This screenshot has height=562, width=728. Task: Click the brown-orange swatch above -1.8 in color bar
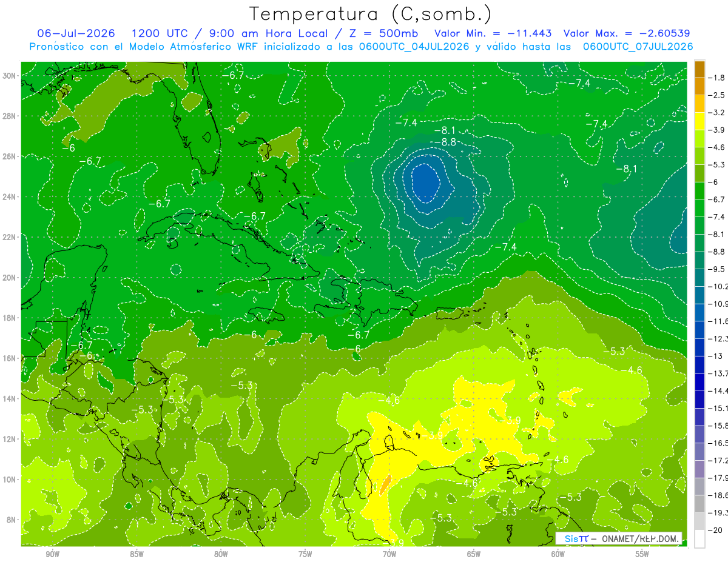pyautogui.click(x=699, y=69)
